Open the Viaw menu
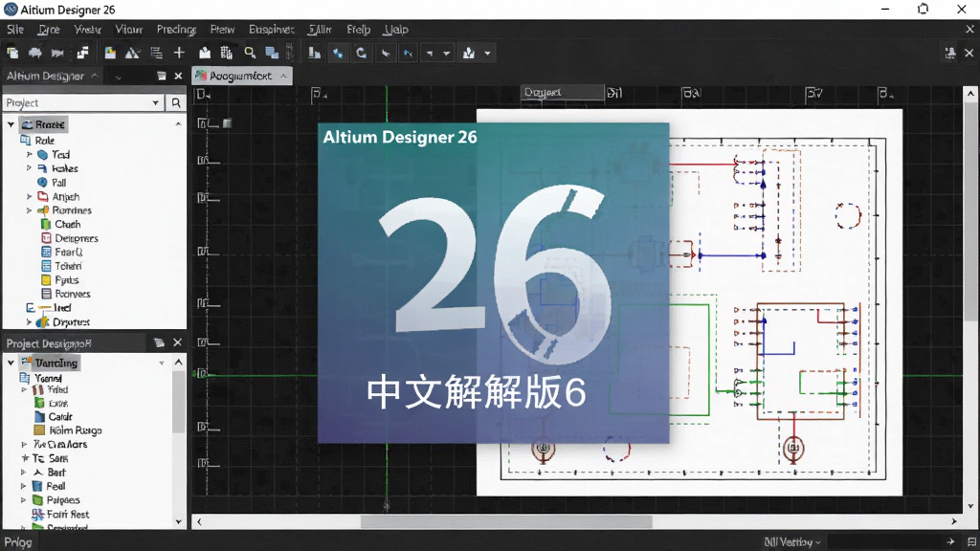This screenshot has height=551, width=980. pos(129,30)
